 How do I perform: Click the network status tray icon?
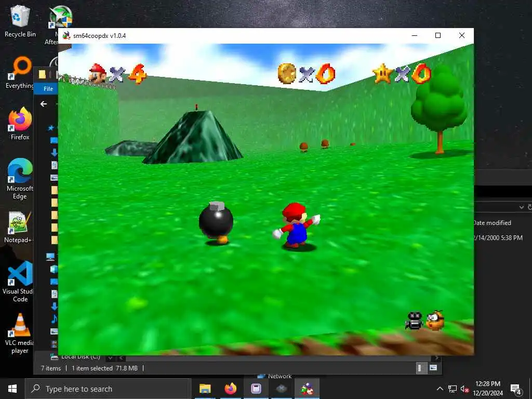click(x=453, y=389)
